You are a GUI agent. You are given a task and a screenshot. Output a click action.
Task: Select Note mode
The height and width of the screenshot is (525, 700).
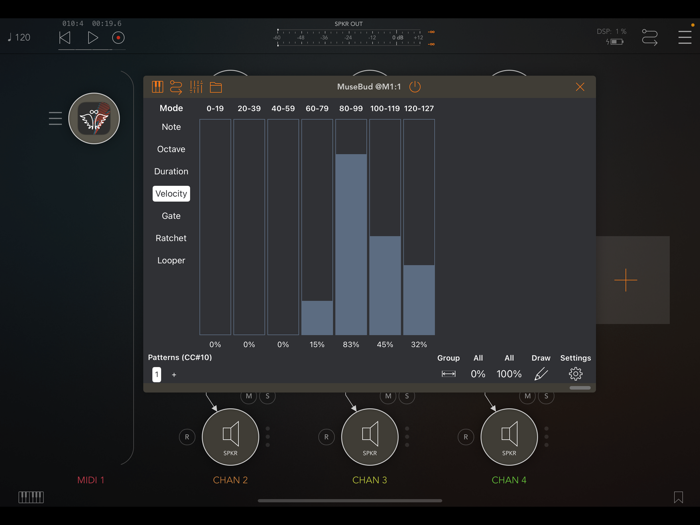tap(171, 127)
